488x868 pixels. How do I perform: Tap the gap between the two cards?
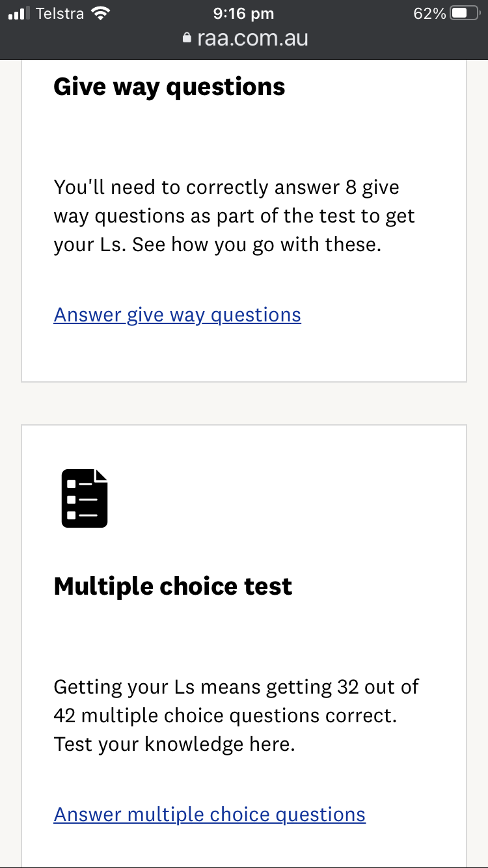[244, 403]
